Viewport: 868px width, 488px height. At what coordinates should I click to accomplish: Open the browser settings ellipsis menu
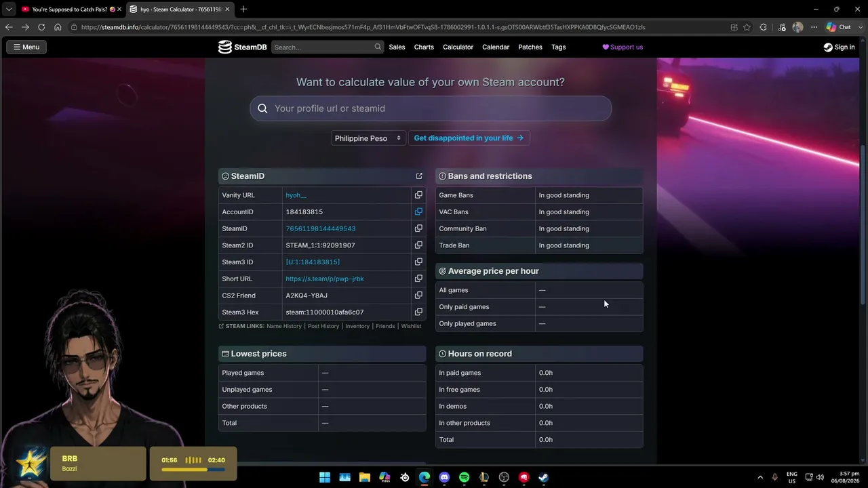(814, 27)
